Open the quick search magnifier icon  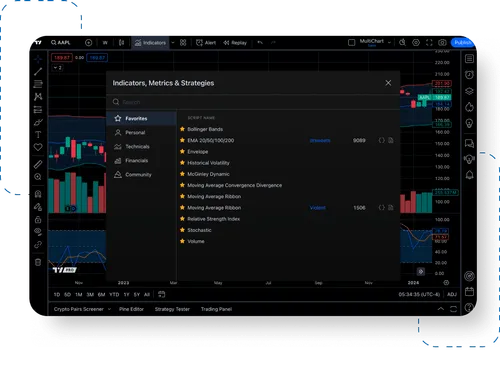402,42
